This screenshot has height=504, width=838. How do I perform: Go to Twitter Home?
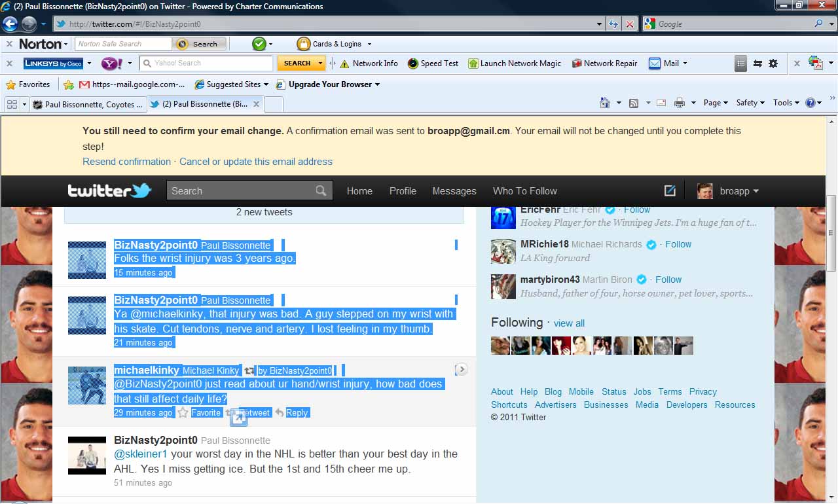click(x=359, y=191)
